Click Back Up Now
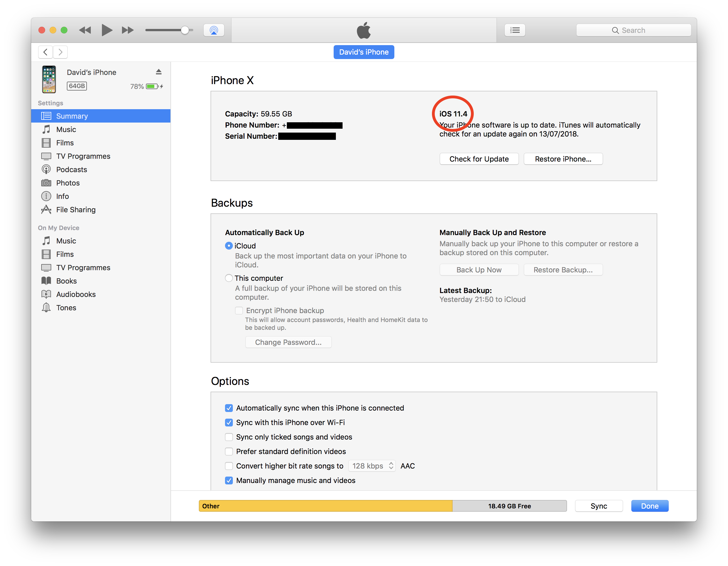 click(479, 270)
